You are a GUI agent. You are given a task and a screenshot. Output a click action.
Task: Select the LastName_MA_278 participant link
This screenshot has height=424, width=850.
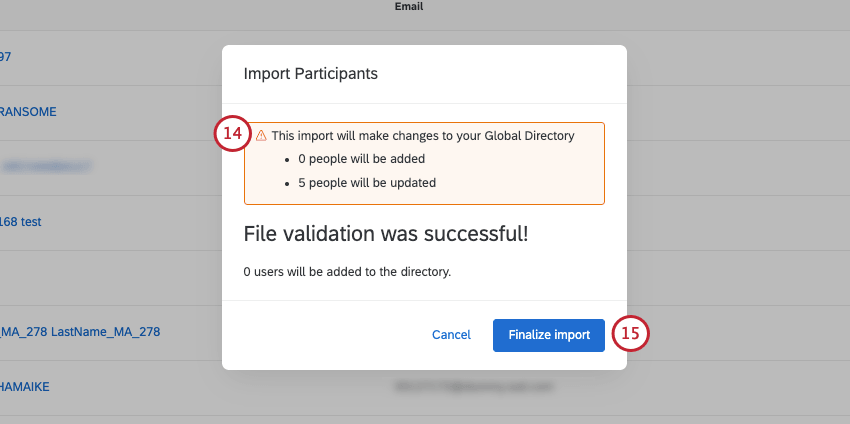tap(80, 332)
